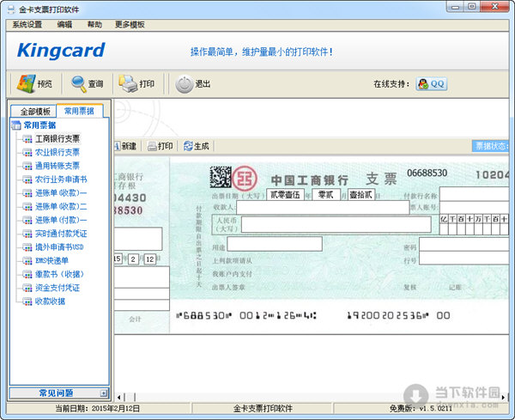
Task: Select 农业银行支票 template
Action: (58, 152)
